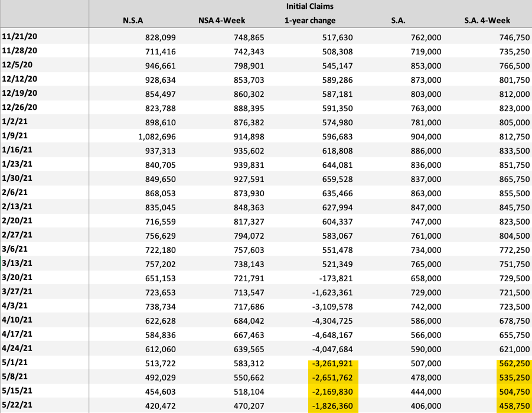
Task: Select the S.A. column header
Action: pos(398,21)
